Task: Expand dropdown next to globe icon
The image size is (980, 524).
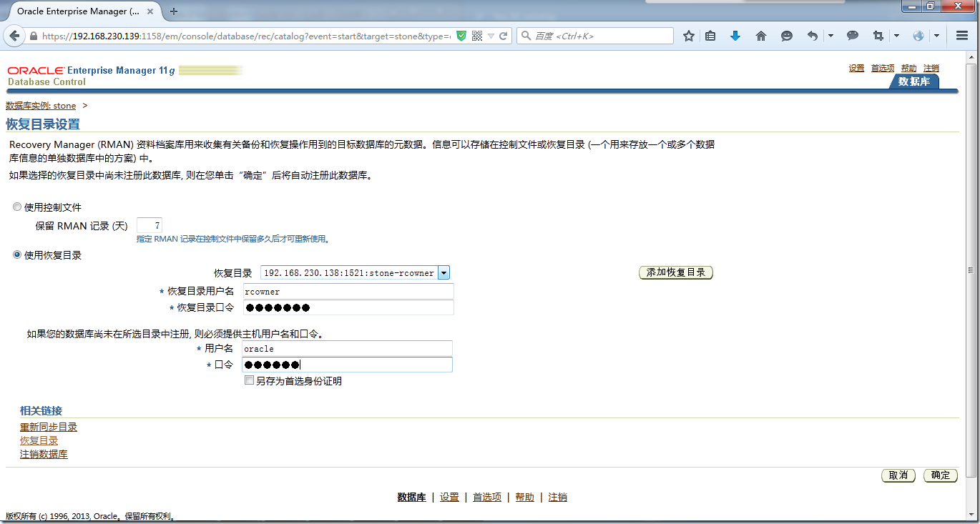Action: [936, 36]
